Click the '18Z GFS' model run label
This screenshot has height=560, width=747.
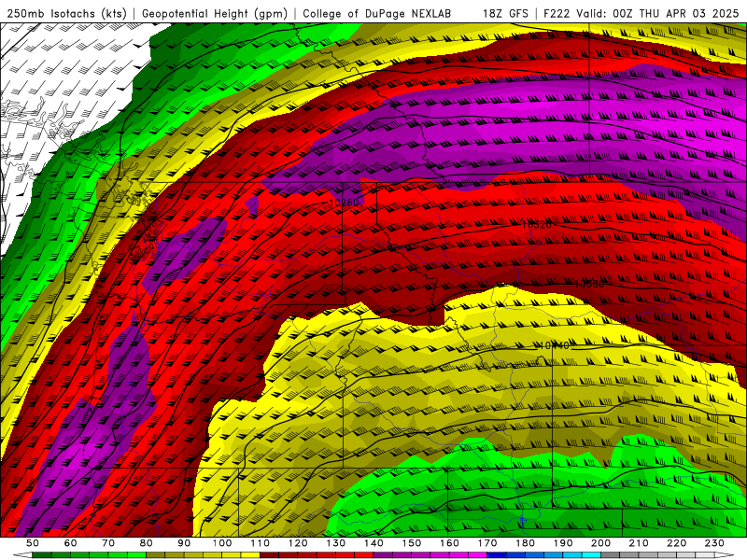(505, 13)
